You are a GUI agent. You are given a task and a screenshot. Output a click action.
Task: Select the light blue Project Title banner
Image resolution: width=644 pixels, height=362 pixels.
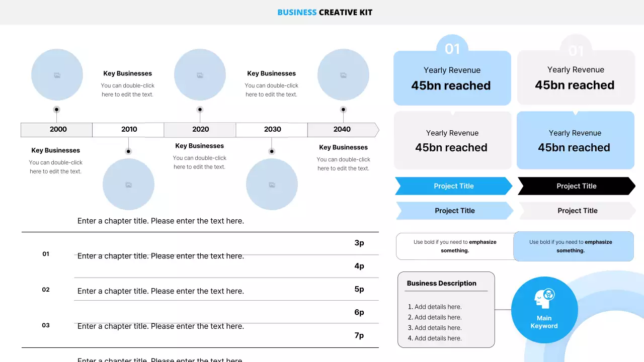pyautogui.click(x=455, y=211)
